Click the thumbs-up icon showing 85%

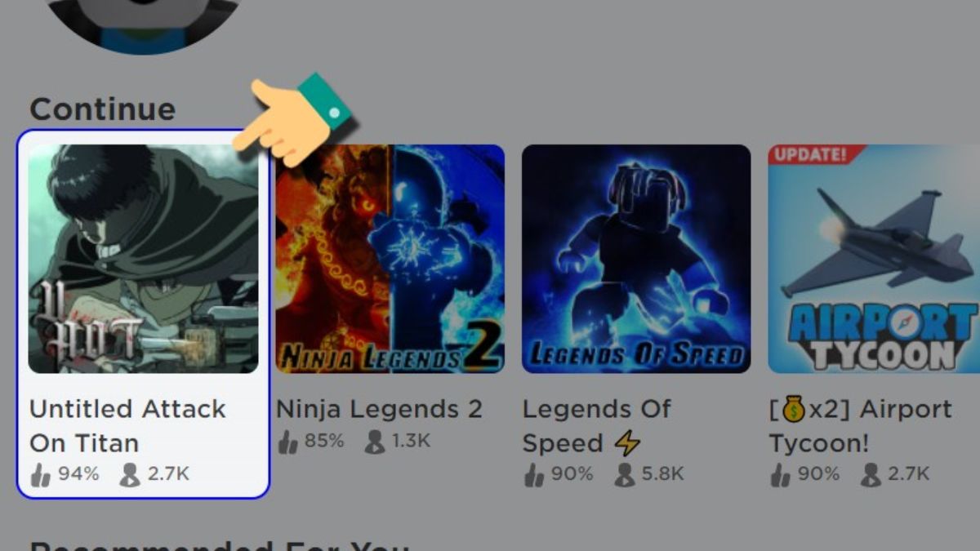(287, 442)
